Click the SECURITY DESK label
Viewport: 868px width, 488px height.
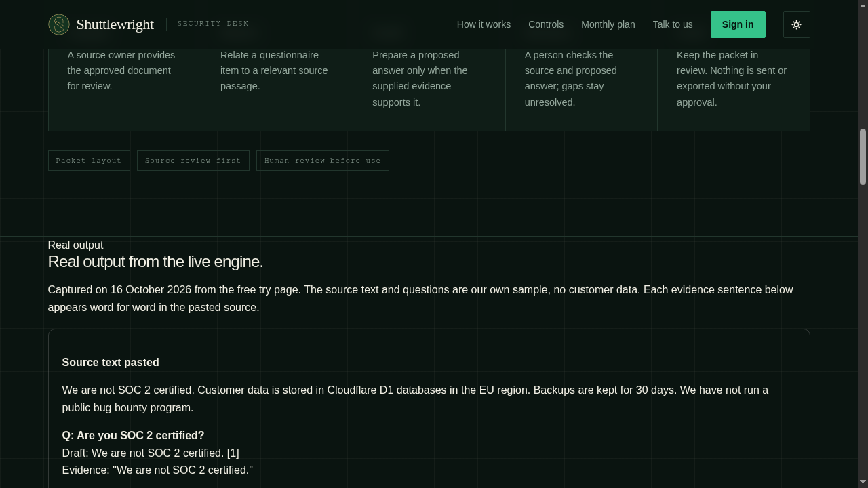213,24
